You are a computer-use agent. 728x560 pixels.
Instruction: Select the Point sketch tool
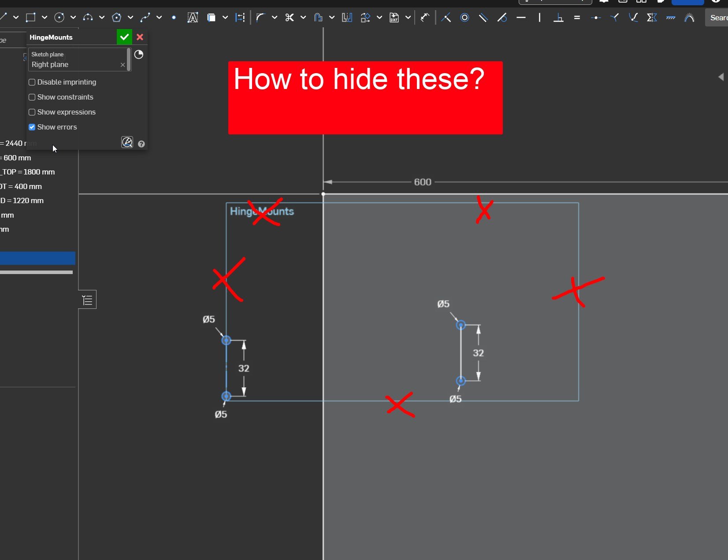[174, 18]
